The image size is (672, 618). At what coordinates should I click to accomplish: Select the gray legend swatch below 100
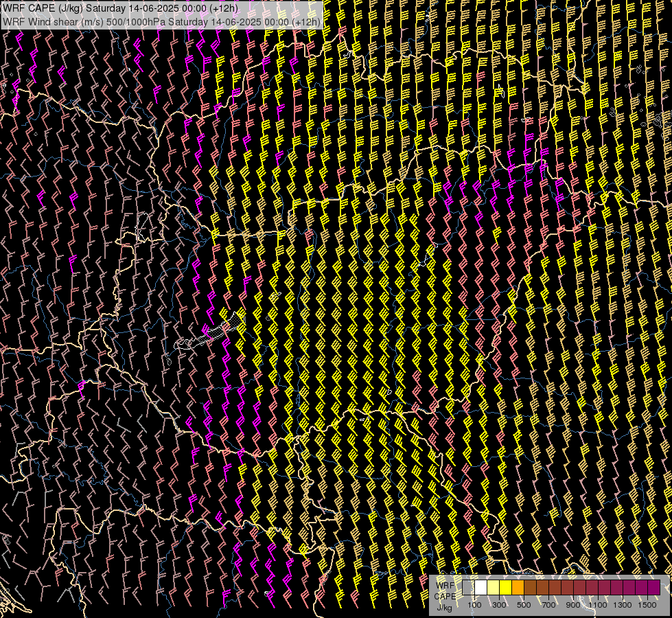point(468,587)
